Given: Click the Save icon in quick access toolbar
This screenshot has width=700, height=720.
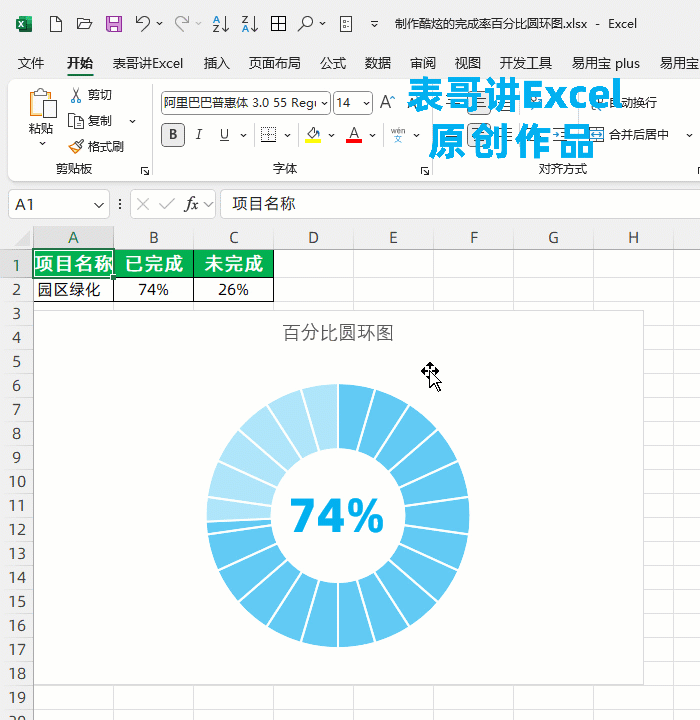Looking at the screenshot, I should [x=113, y=24].
